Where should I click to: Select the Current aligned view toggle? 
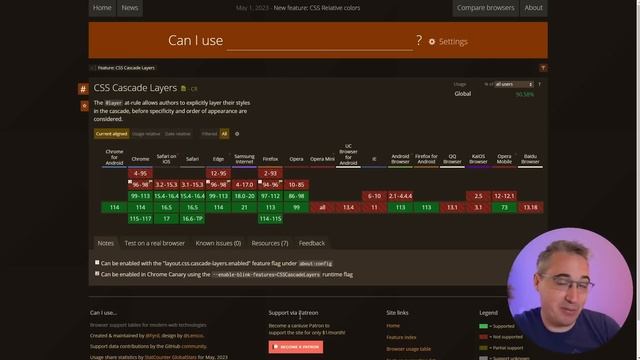(x=111, y=134)
